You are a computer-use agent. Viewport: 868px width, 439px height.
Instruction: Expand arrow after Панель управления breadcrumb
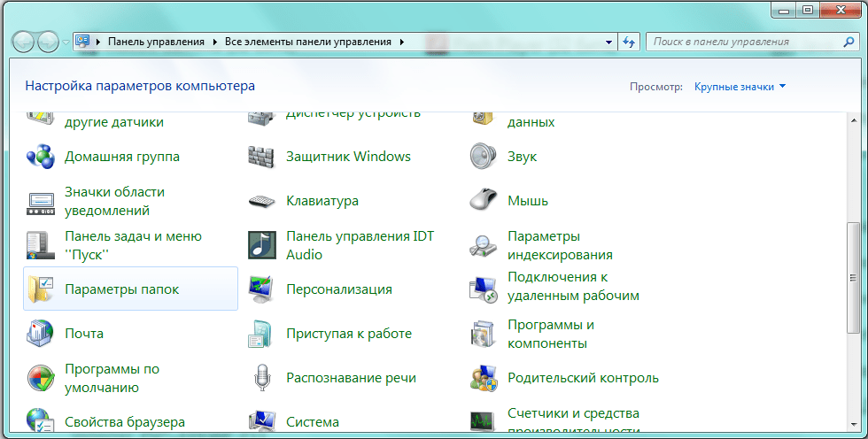click(x=214, y=42)
